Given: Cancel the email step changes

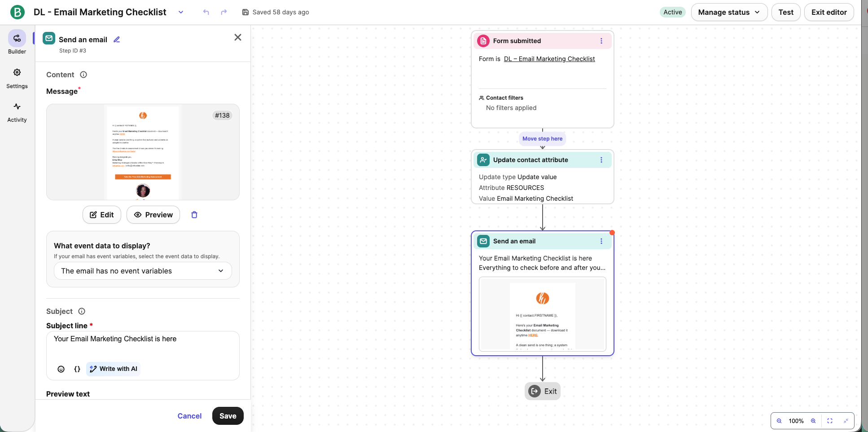Looking at the screenshot, I should pyautogui.click(x=189, y=416).
